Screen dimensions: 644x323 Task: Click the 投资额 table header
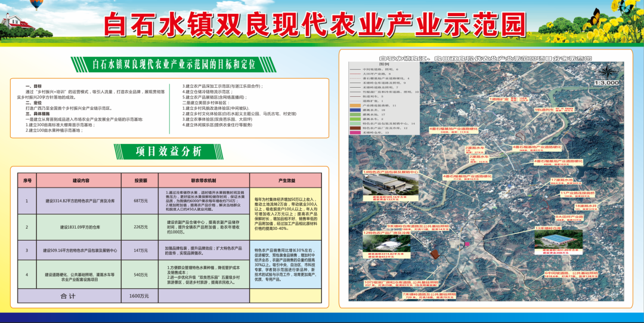tap(141, 180)
